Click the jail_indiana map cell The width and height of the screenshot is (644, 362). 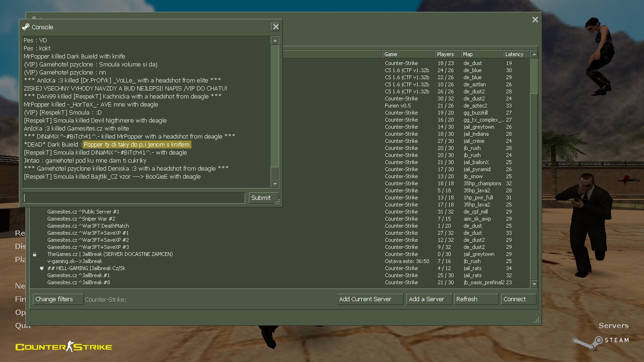476,134
